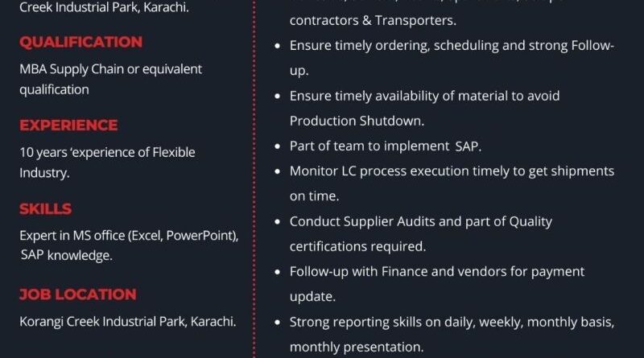The image size is (644, 358).
Task: Click the Part of team to implement SAP line
Action: click(x=385, y=146)
